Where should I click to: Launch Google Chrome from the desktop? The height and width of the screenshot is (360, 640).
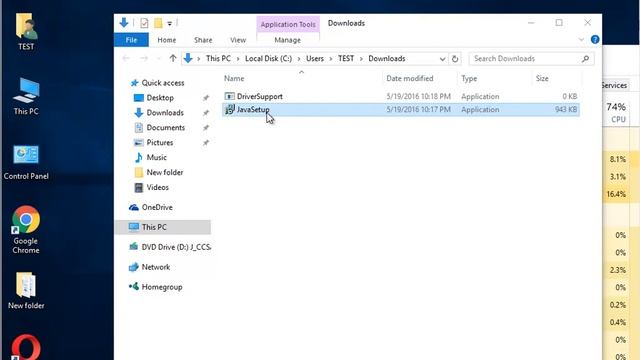(26, 229)
